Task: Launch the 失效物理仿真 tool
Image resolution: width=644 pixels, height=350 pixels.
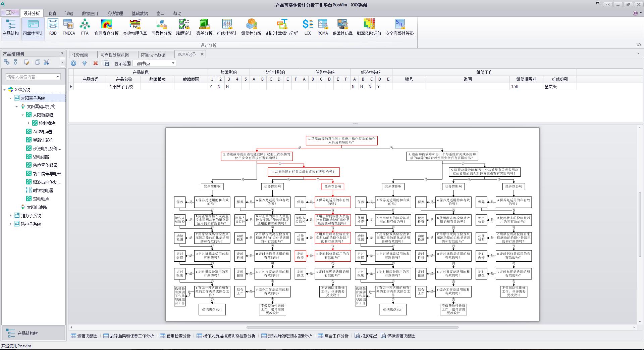Action: tap(135, 28)
